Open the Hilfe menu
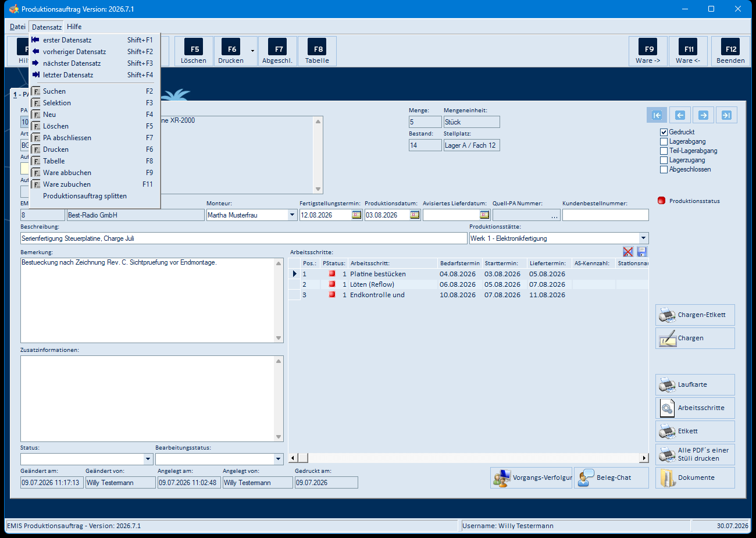Screen dimensions: 756x538 point(74,27)
